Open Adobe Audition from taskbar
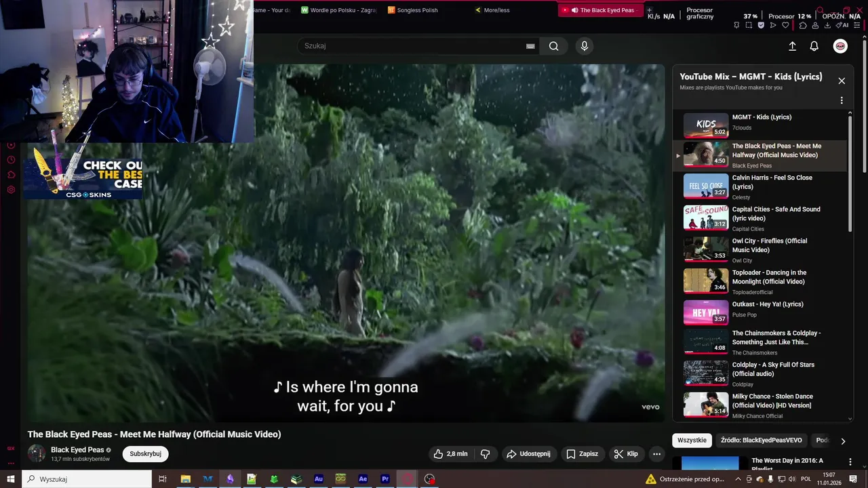 click(319, 479)
